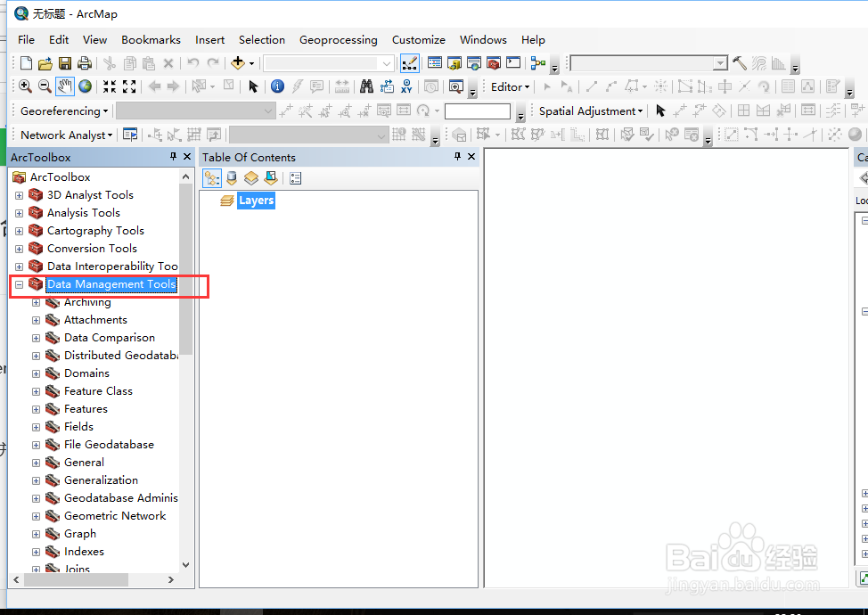The width and height of the screenshot is (868, 615).
Task: Click the Print icon
Action: (84, 63)
